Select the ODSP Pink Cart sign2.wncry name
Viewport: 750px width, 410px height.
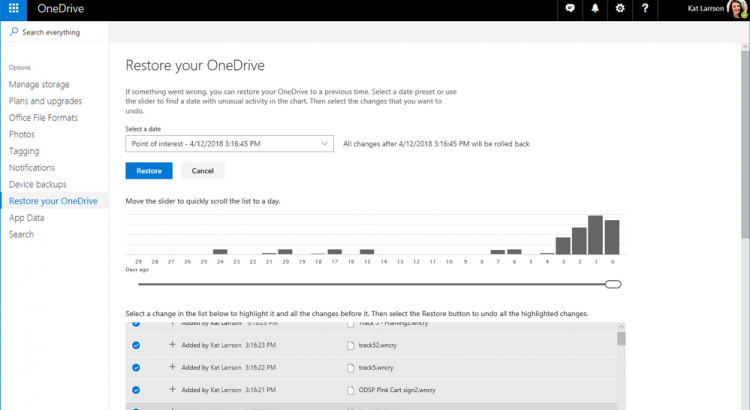397,390
